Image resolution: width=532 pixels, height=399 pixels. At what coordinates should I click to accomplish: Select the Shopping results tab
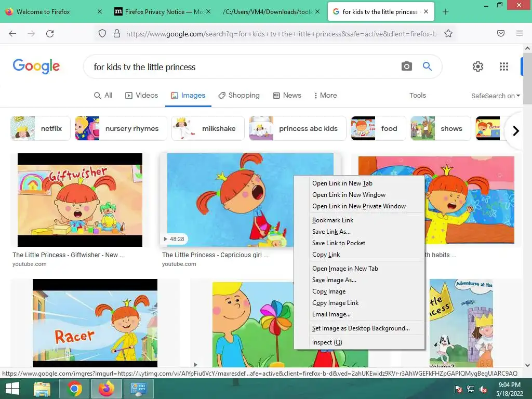click(239, 96)
